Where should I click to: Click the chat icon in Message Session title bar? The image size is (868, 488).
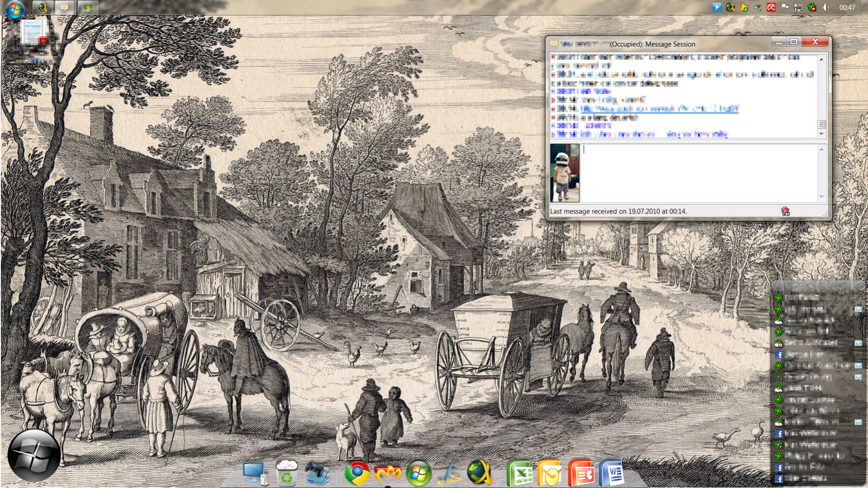[553, 44]
